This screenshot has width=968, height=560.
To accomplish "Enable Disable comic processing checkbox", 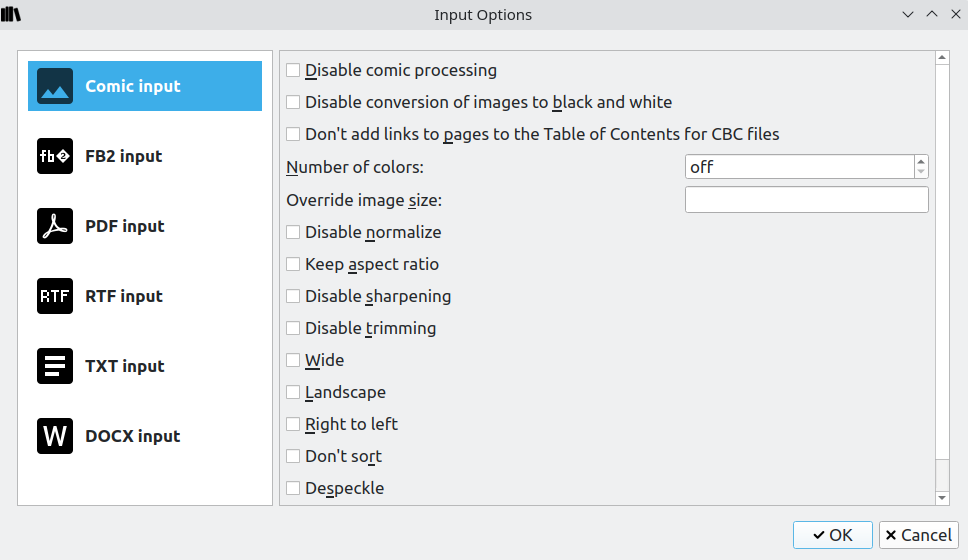I will [293, 70].
